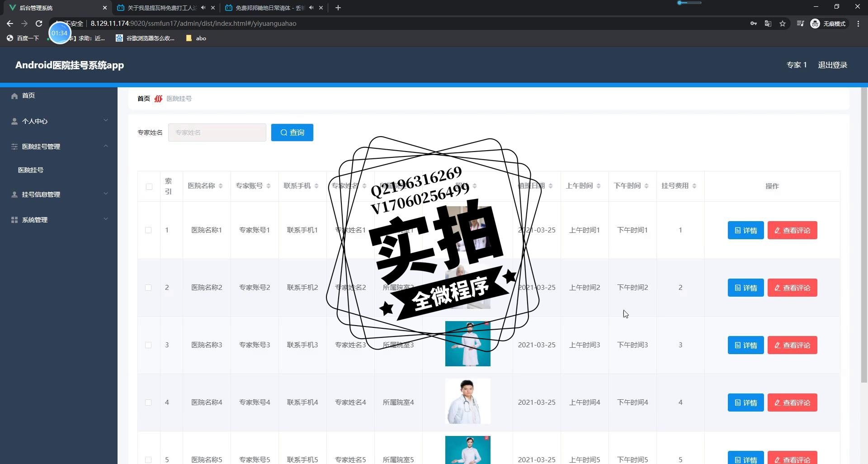
Task: Click grid icon beside 系统管理
Action: 14,220
